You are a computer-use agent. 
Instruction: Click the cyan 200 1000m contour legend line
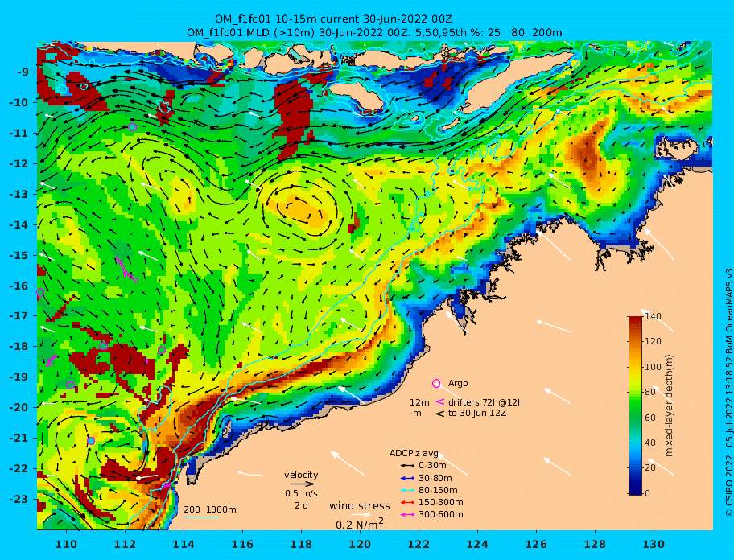(201, 517)
